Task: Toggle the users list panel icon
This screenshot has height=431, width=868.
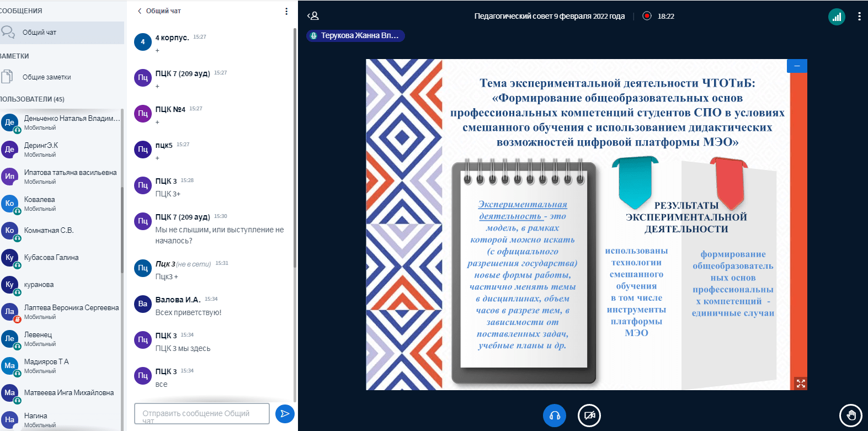Action: point(313,16)
